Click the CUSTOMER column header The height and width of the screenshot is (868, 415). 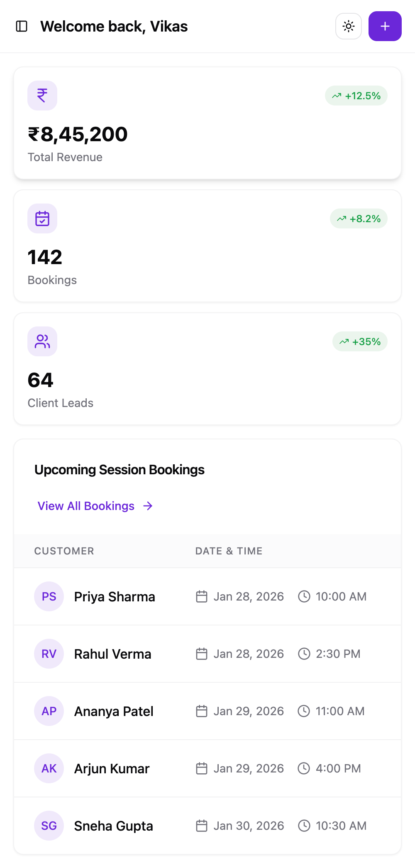64,551
